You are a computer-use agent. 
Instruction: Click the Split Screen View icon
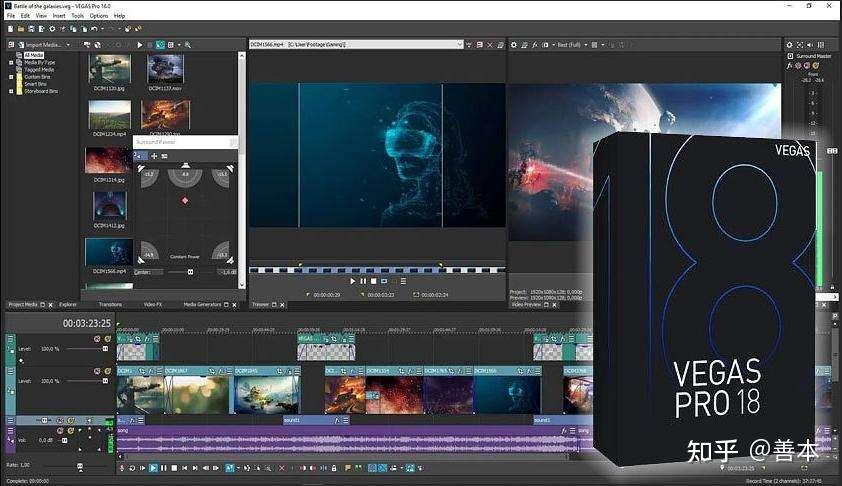point(546,45)
